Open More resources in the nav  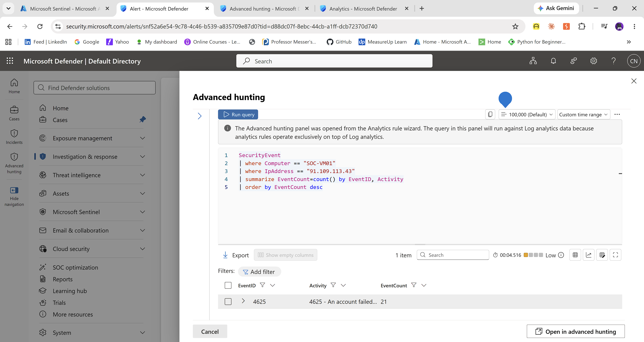72,314
